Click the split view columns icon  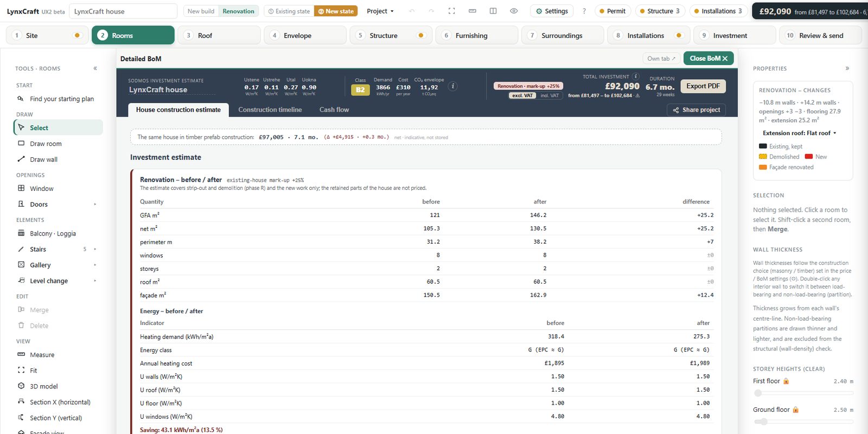(493, 11)
